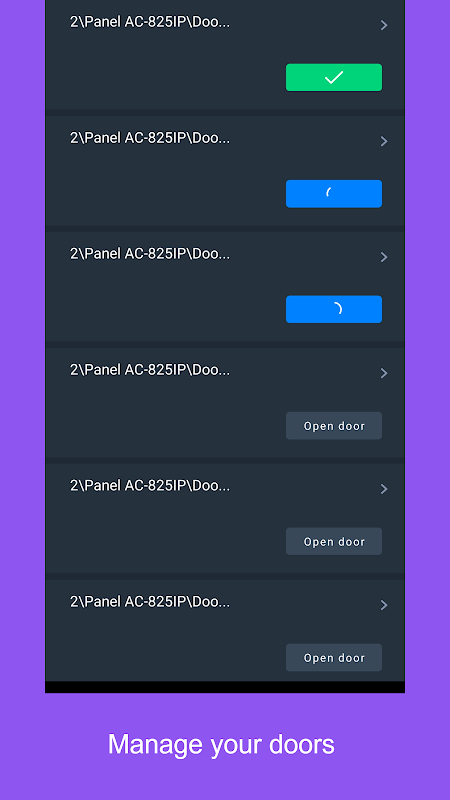Click Open door in the fifth row

[x=334, y=541]
